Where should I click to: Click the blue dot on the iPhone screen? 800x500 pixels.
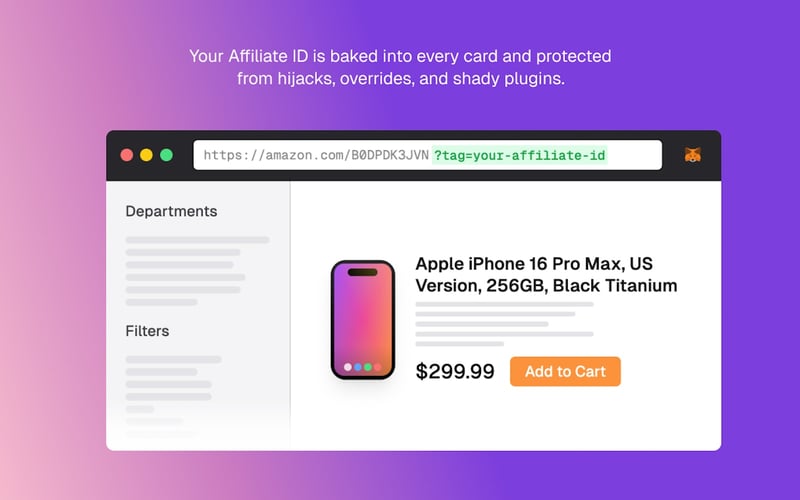coord(358,367)
